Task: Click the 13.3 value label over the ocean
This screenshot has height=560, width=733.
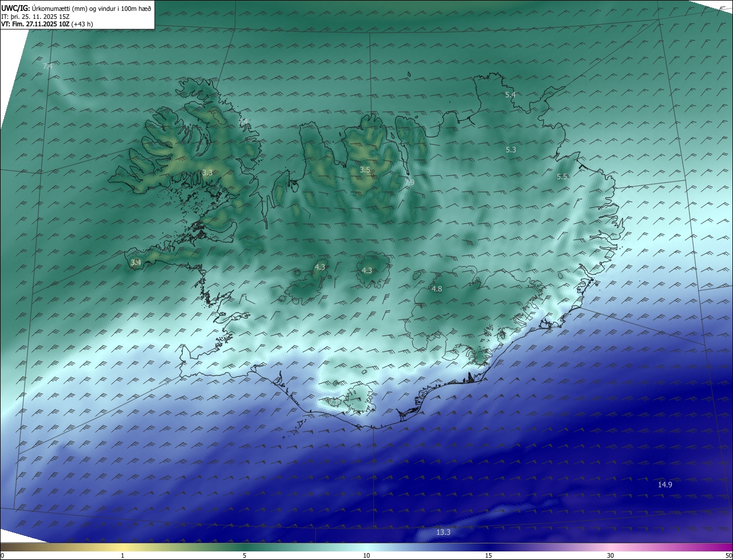Action: pyautogui.click(x=443, y=532)
